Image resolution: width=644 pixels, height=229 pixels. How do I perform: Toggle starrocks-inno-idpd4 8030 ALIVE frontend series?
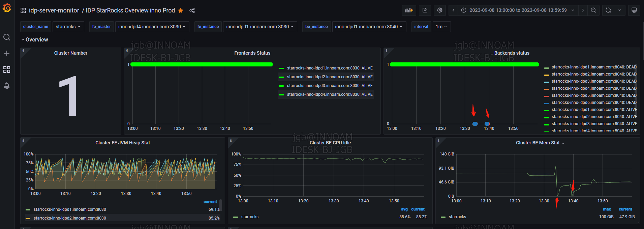point(330,94)
